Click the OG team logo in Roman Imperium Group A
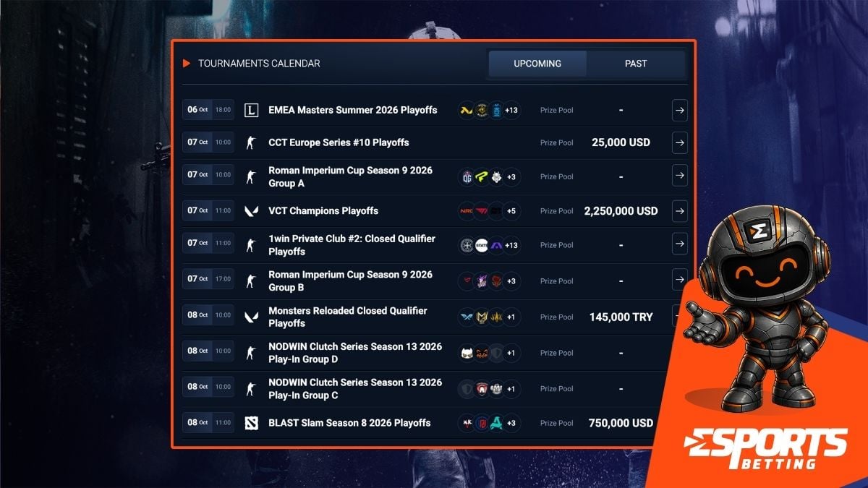 point(467,176)
